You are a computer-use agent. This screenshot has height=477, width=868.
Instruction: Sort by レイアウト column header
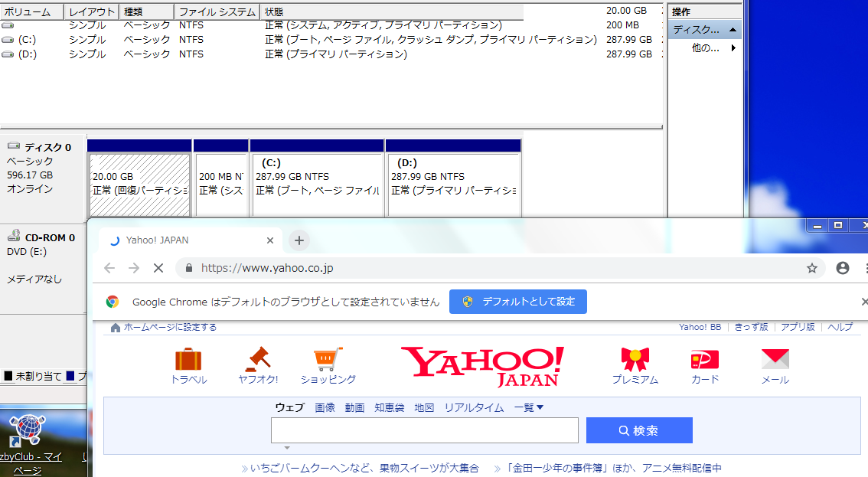tap(91, 11)
